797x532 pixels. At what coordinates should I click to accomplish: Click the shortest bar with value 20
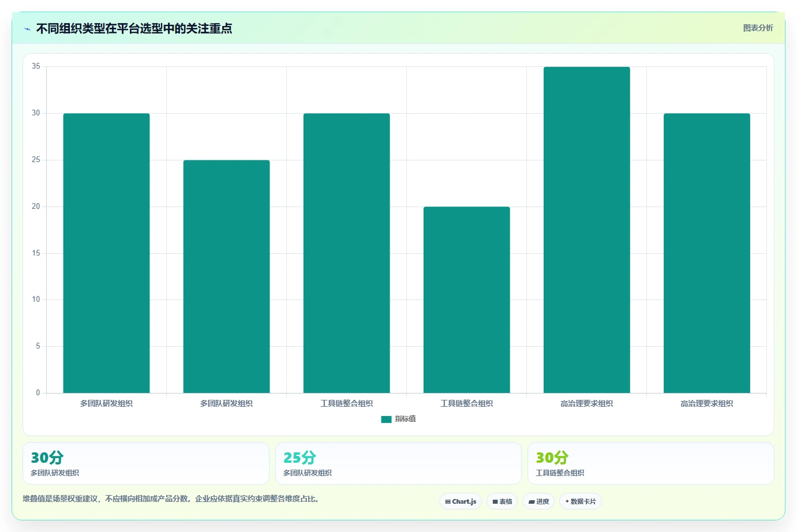point(467,299)
